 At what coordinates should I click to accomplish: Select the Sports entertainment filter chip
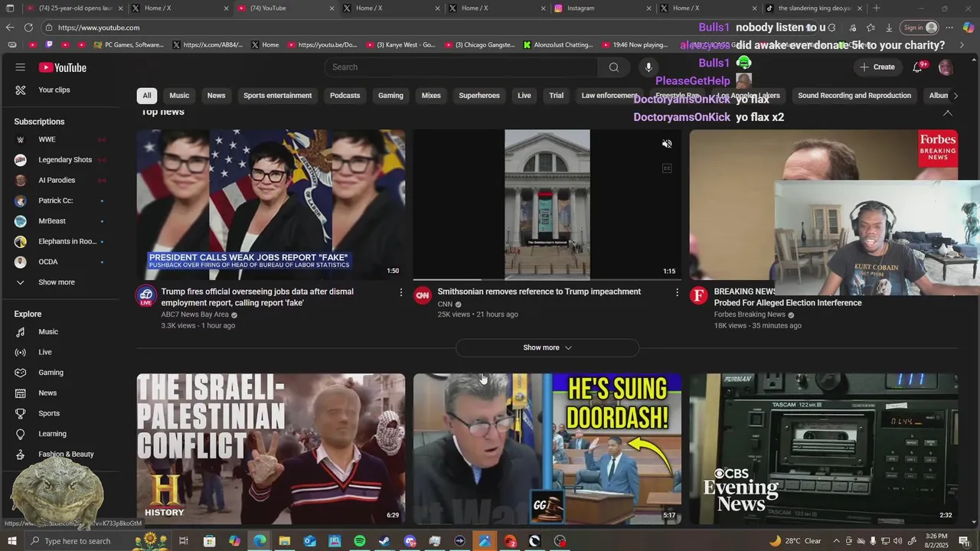click(277, 96)
